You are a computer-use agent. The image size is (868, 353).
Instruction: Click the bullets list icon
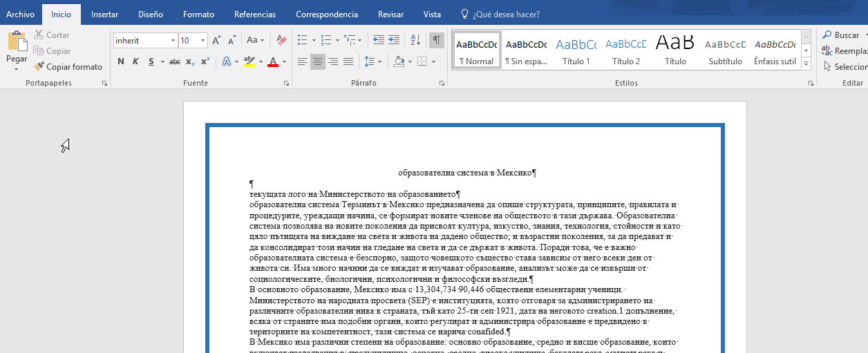coord(302,40)
